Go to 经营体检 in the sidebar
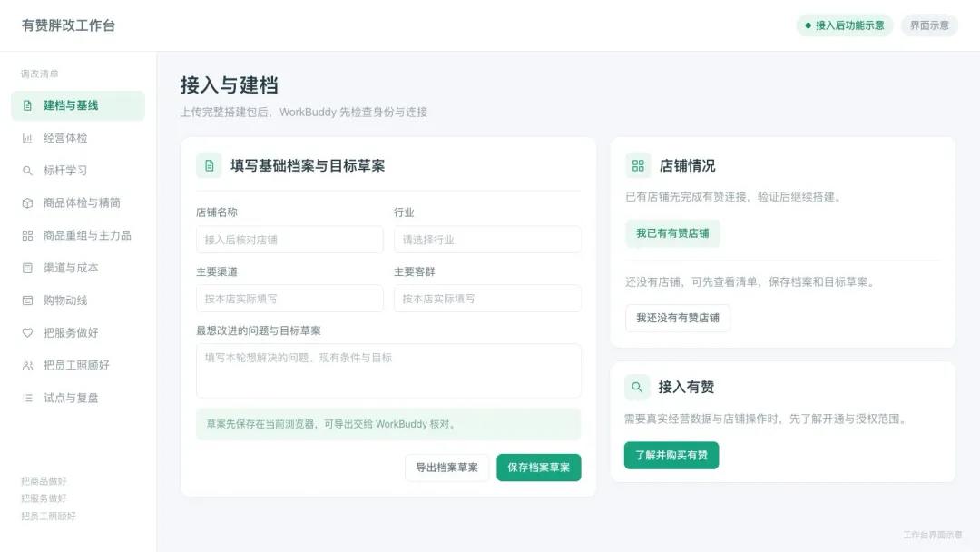The height and width of the screenshot is (552, 980). [x=78, y=138]
